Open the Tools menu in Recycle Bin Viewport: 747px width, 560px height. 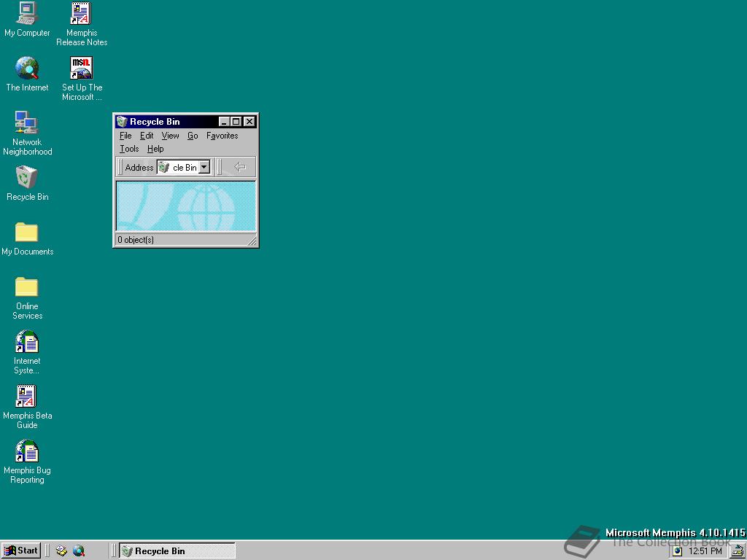pyautogui.click(x=129, y=149)
